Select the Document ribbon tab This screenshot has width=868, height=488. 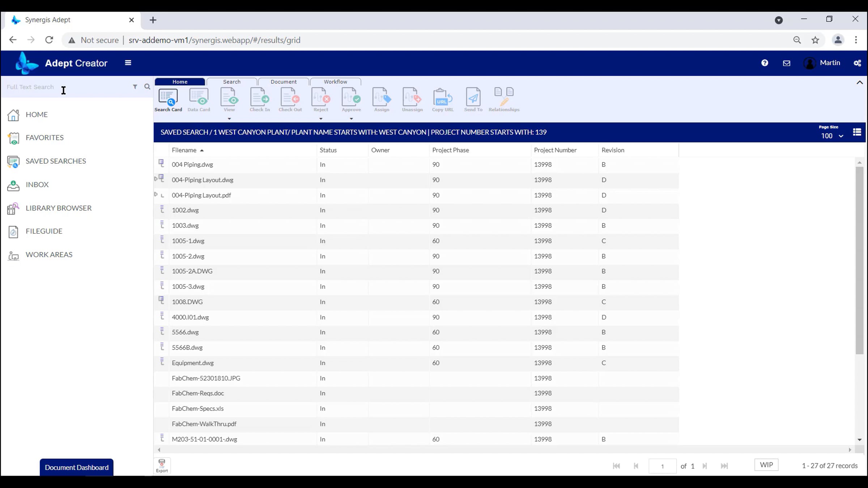(x=284, y=82)
